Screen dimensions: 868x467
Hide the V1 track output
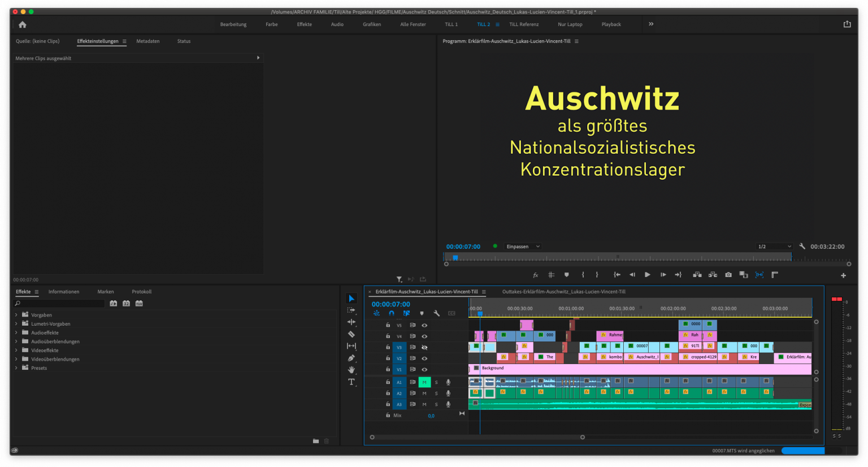click(424, 369)
